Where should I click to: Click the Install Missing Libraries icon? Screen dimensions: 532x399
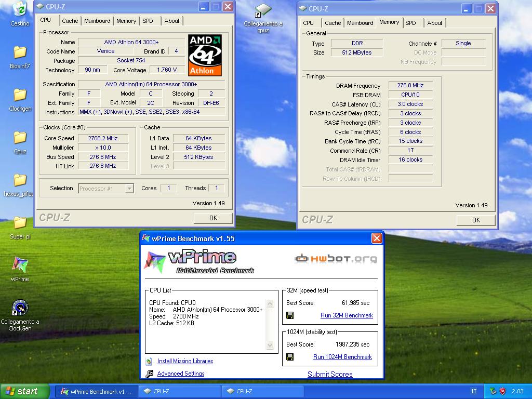[x=149, y=362]
